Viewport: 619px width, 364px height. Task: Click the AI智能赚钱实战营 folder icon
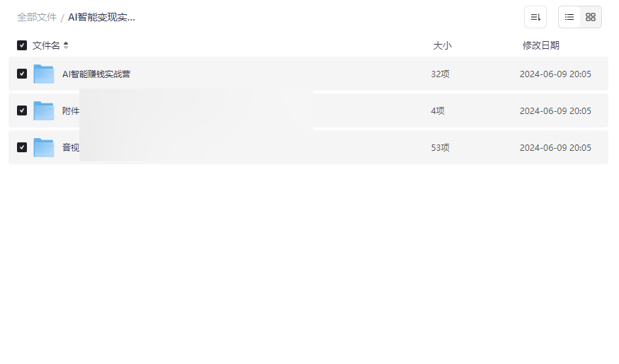[x=44, y=74]
